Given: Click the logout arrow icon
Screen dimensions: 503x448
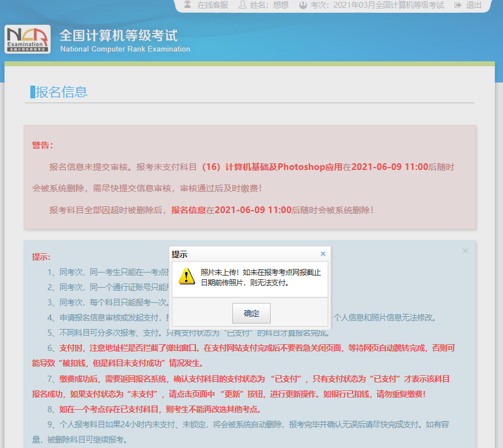Looking at the screenshot, I should 457,5.
